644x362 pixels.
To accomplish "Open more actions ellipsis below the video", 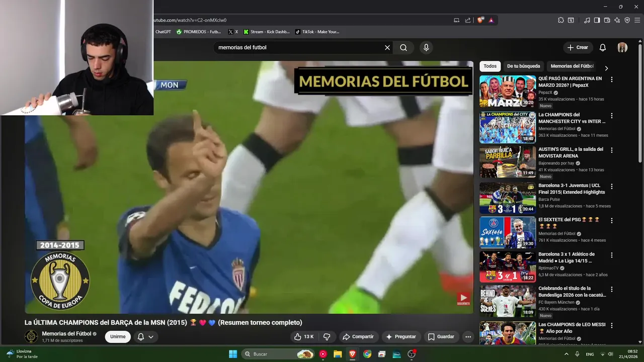I will [468, 337].
